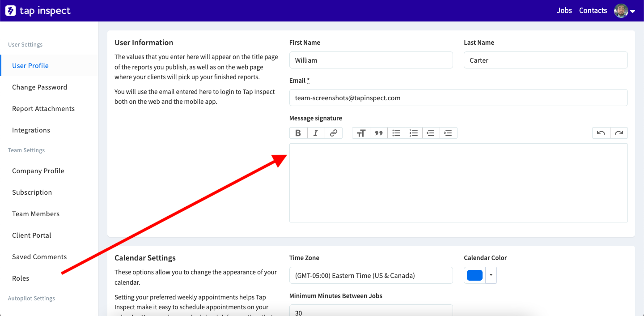Click the "User Settings" section label

[x=25, y=45]
